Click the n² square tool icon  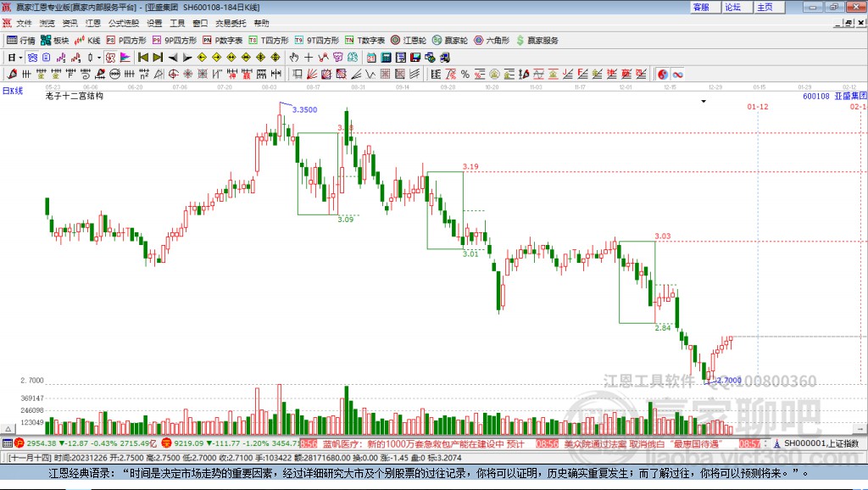[x=144, y=75]
